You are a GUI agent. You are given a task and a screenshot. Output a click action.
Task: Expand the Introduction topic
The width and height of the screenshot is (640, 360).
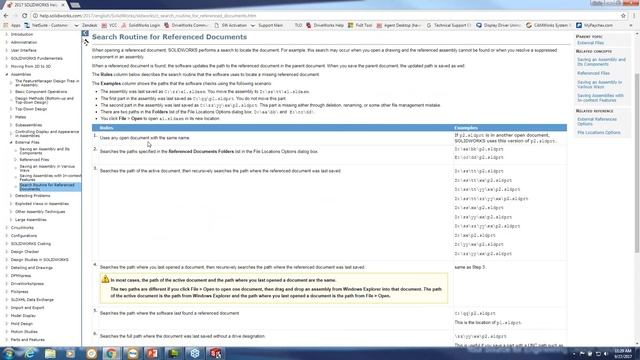[x=7, y=34]
